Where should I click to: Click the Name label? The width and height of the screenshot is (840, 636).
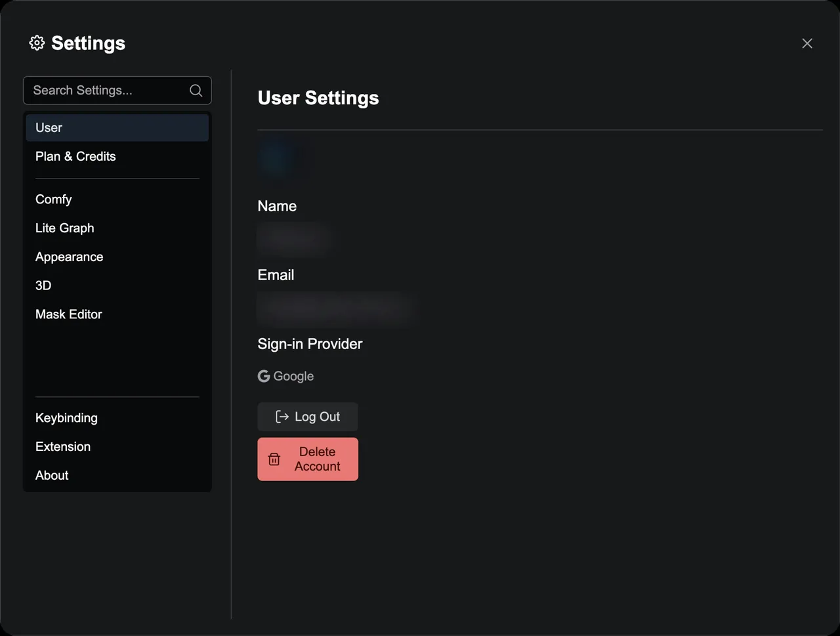pyautogui.click(x=277, y=206)
